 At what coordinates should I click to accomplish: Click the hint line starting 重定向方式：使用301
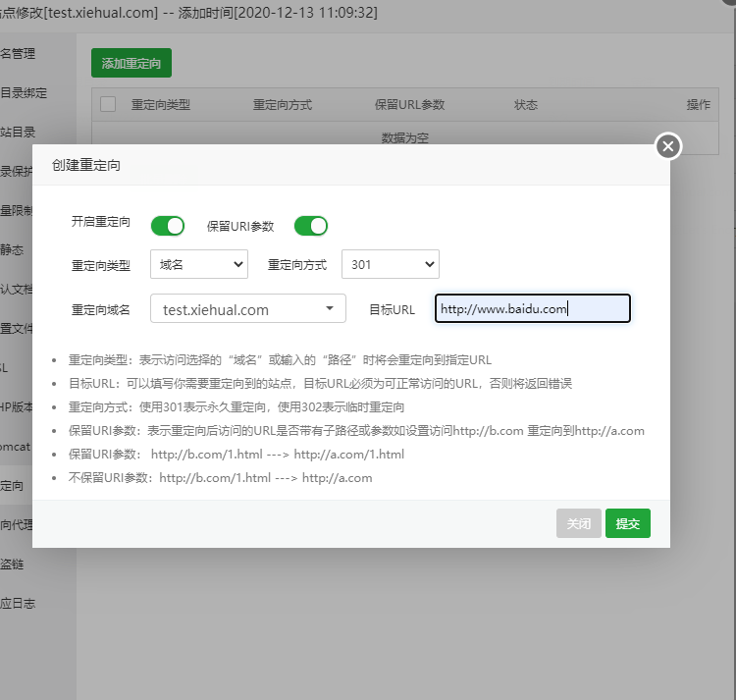coord(237,407)
